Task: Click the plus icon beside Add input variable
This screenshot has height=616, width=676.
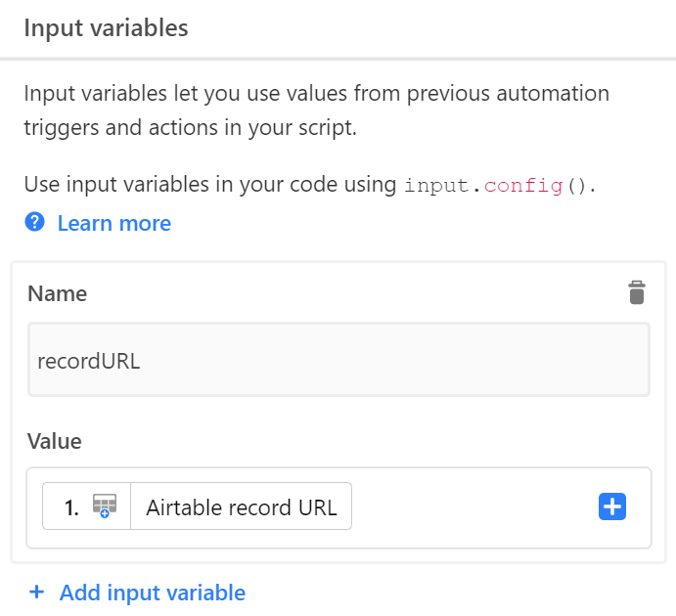Action: click(x=36, y=592)
